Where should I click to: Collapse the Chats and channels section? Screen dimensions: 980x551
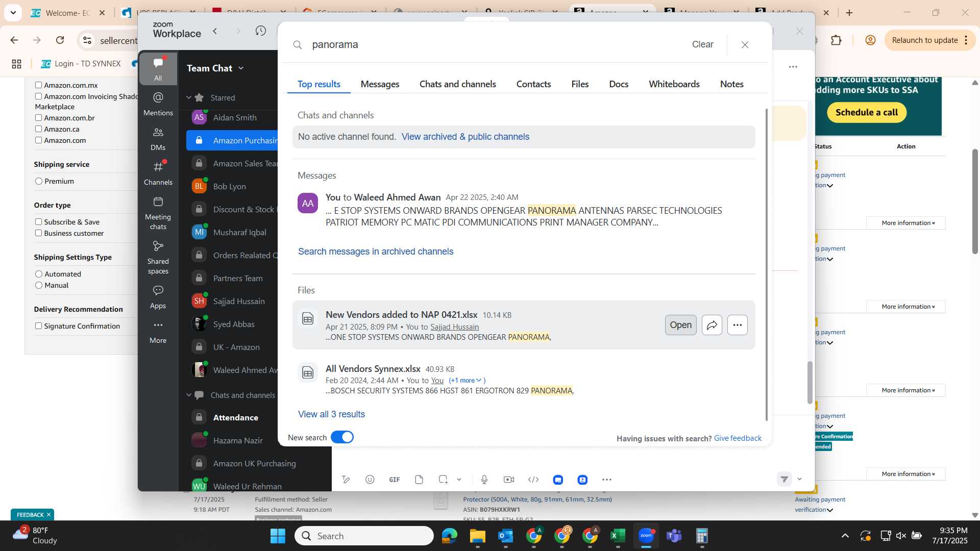tap(189, 395)
